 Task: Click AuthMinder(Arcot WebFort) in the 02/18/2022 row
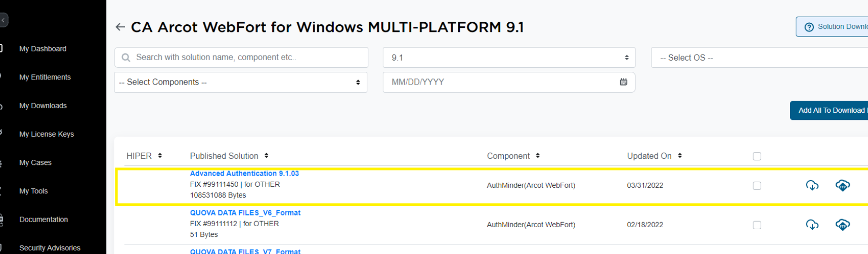click(531, 225)
